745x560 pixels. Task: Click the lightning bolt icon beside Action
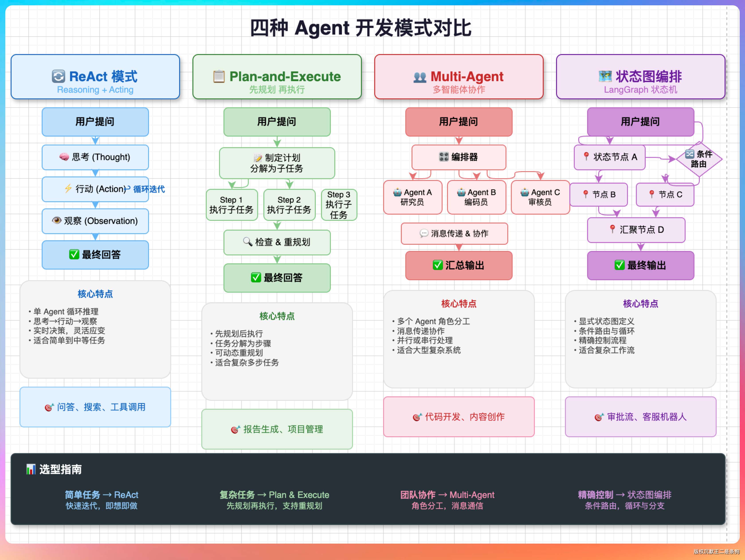(68, 189)
